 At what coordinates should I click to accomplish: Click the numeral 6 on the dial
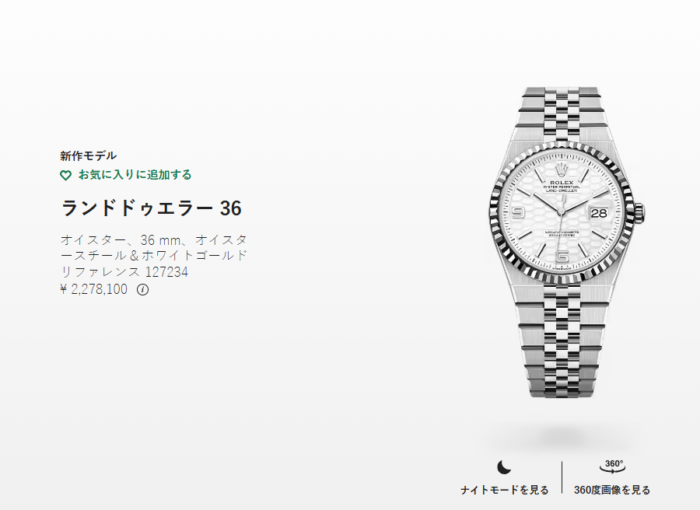pos(562,258)
